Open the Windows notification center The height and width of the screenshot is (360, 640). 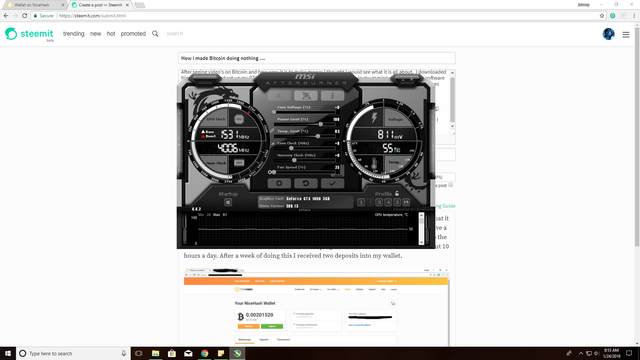629,353
